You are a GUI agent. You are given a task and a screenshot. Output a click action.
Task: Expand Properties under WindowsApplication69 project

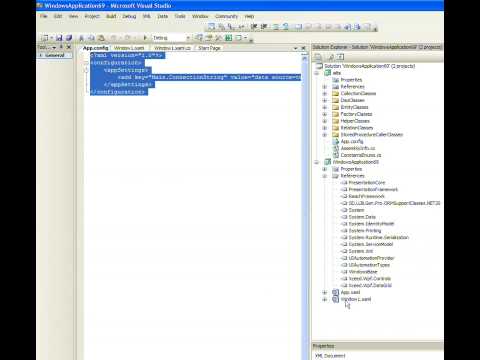coord(325,169)
